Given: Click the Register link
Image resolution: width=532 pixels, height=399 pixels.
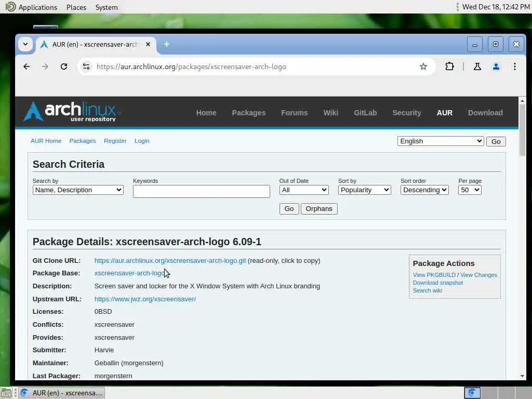Looking at the screenshot, I should pyautogui.click(x=115, y=141).
